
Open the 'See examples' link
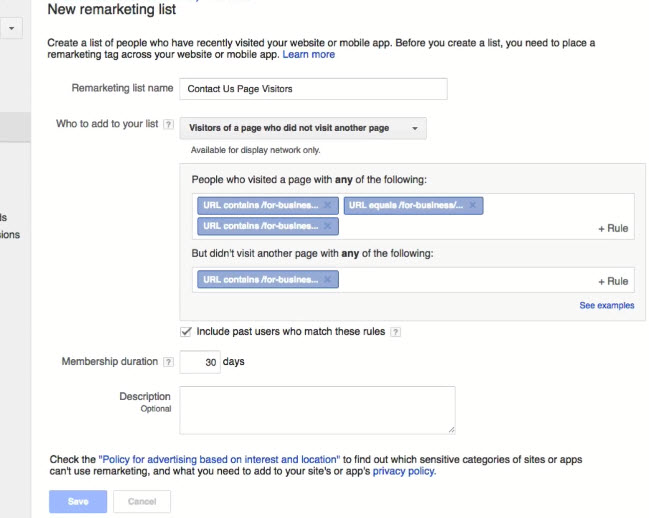[606, 305]
